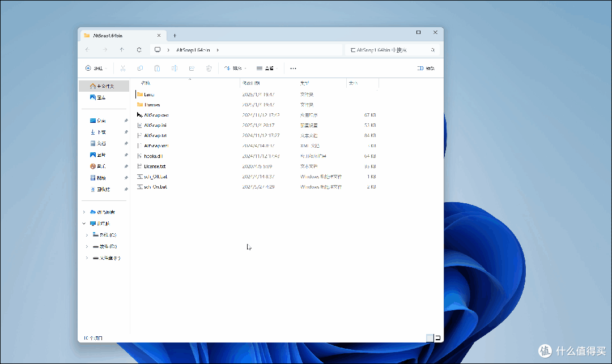Switch to large thumbnails view in status bar
The height and width of the screenshot is (364, 612).
click(438, 338)
